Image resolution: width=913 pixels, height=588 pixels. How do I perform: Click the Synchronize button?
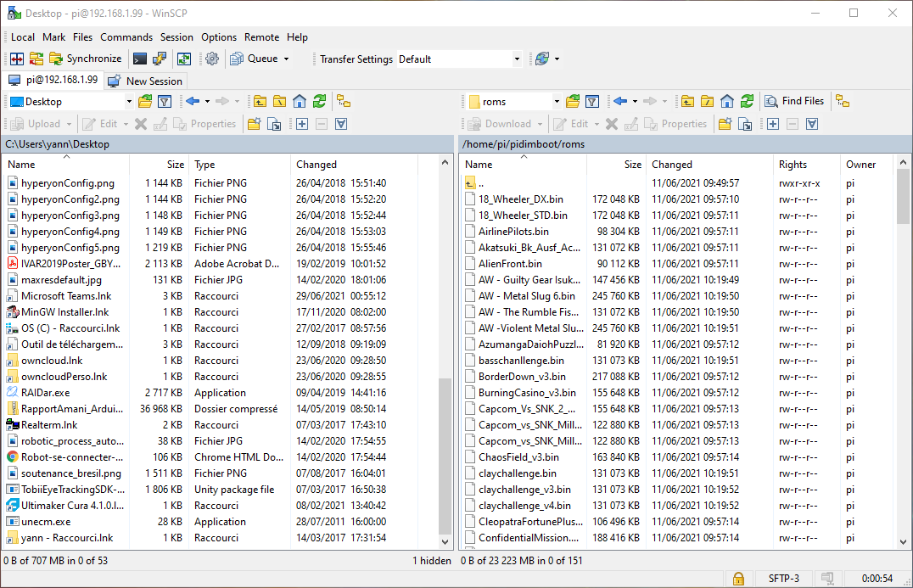coord(86,59)
